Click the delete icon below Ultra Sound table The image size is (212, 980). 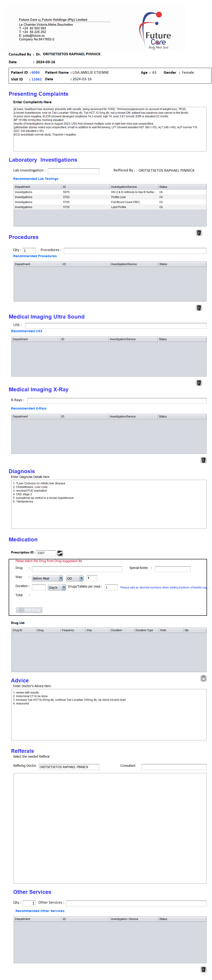pos(199,382)
